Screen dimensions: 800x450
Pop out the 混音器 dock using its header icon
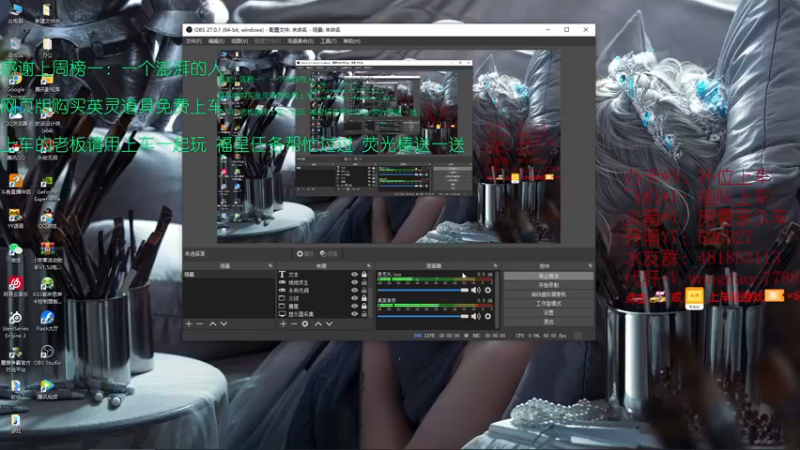pos(495,266)
